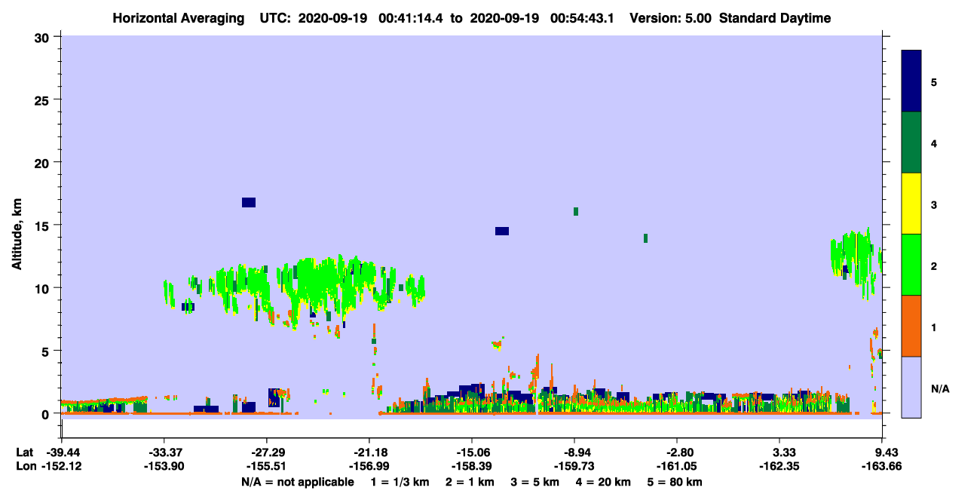This screenshot has height=503, width=980.
Task: Click the small green feature near 16 km altitude
Action: tap(576, 211)
